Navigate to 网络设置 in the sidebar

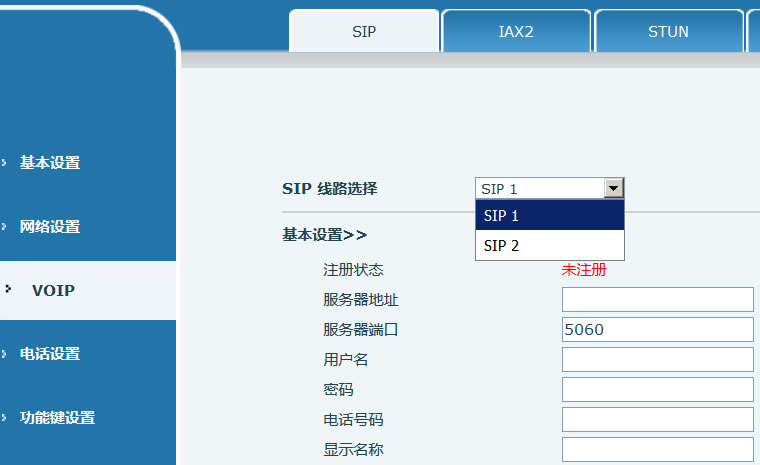[x=50, y=227]
